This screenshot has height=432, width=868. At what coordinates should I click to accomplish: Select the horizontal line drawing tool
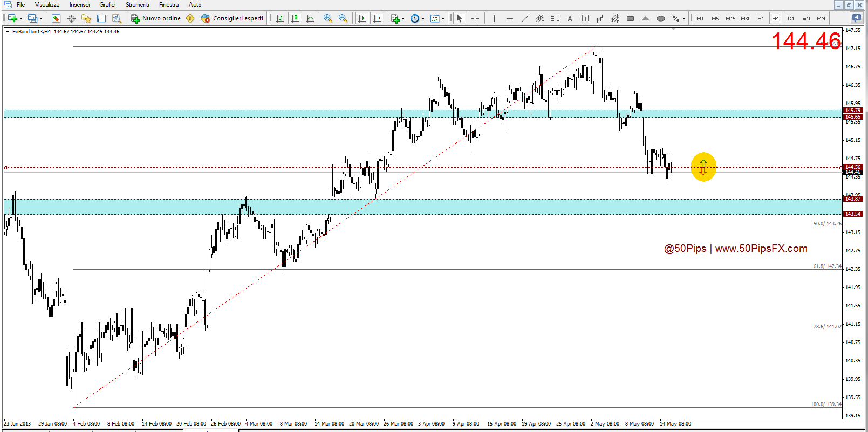pos(509,18)
